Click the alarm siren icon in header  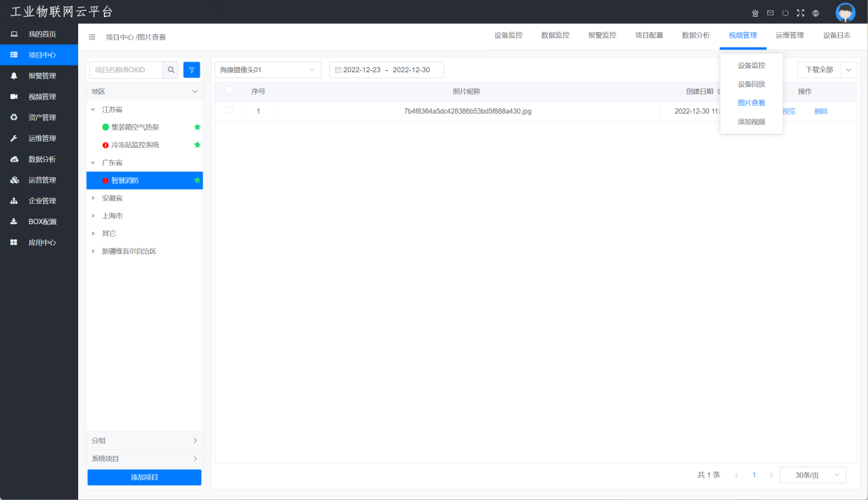(x=755, y=13)
